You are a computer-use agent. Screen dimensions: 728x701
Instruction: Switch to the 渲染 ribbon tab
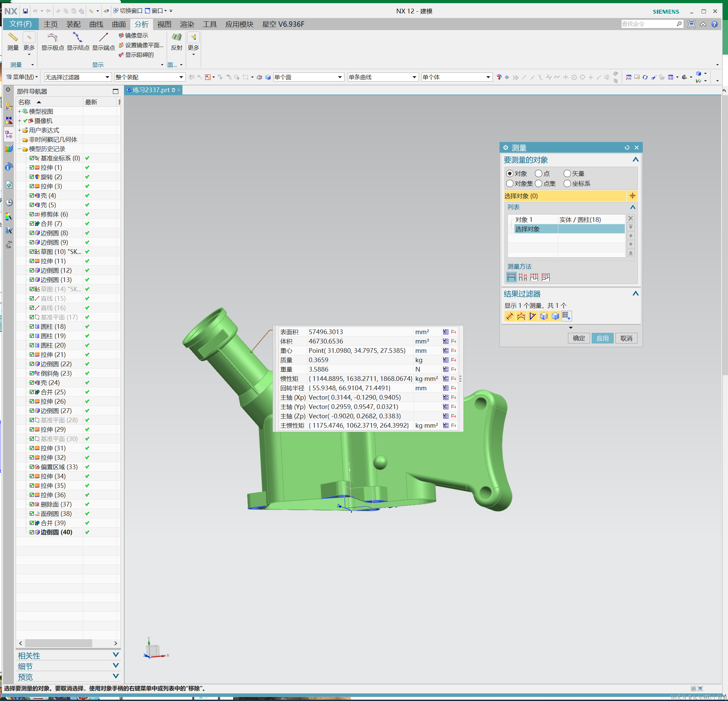click(187, 24)
